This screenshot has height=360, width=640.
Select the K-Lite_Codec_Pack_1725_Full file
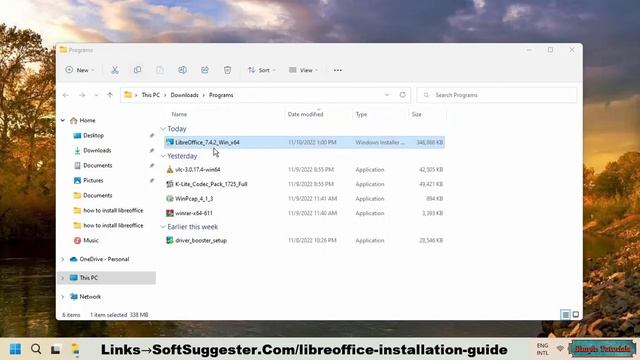(x=304, y=184)
